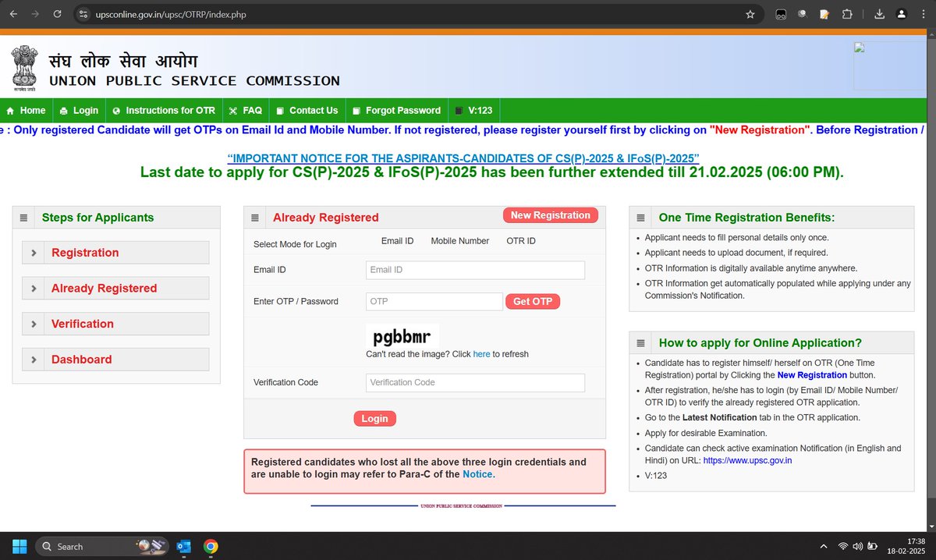
Task: Click the browser forward arrow
Action: coord(35,14)
